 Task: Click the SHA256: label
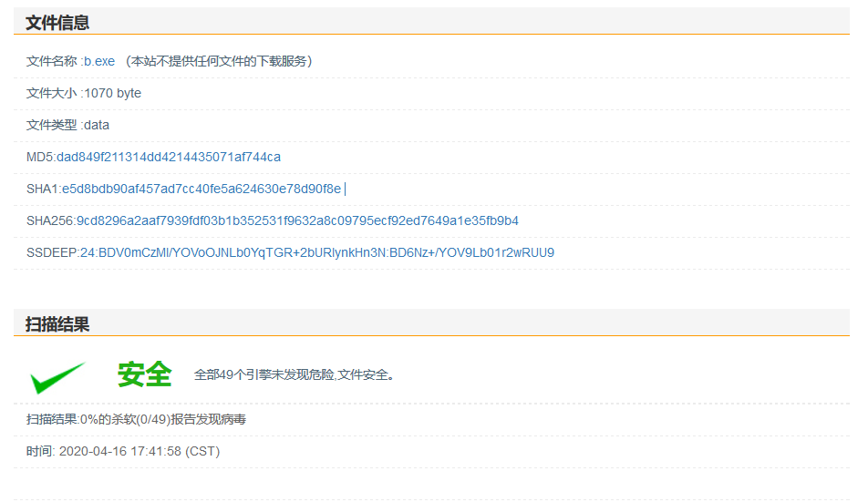51,221
